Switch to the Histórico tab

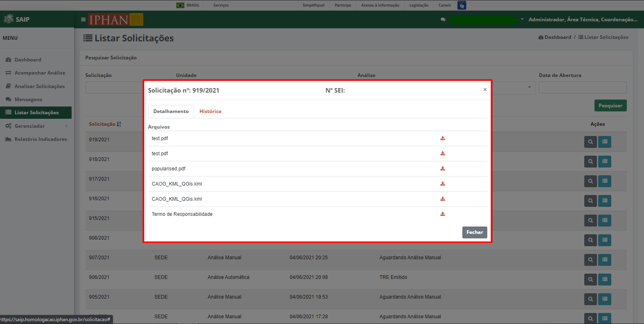pos(210,111)
